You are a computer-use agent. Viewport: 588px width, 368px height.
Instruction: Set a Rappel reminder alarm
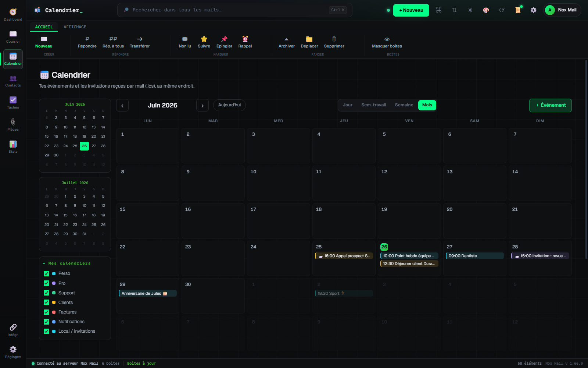point(245,42)
